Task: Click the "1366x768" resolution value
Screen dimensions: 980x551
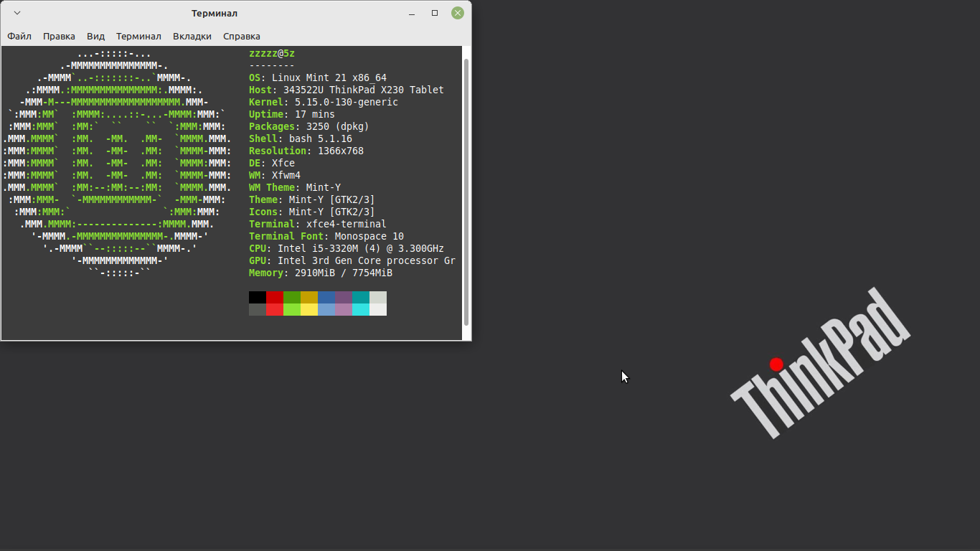Action: [341, 151]
